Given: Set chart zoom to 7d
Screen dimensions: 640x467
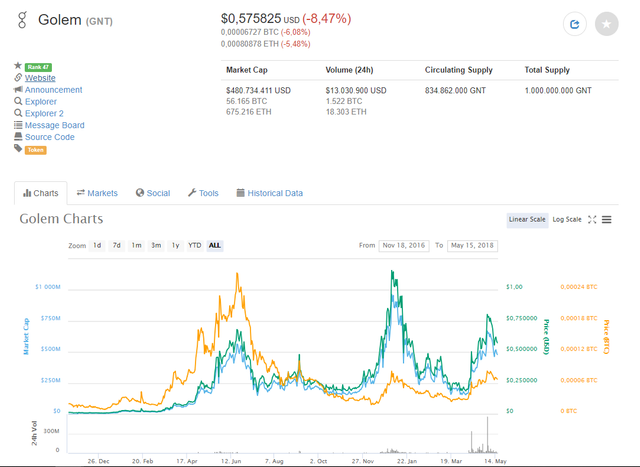Looking at the screenshot, I should pos(117,245).
